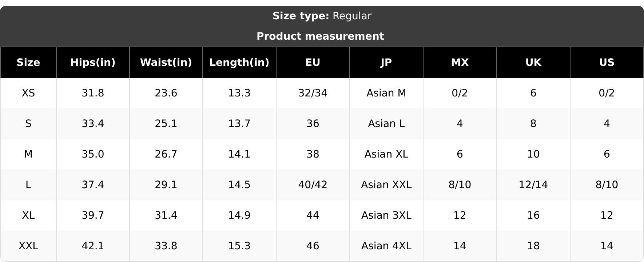Select the Asian 4XL cell
The width and height of the screenshot is (644, 262).
[x=386, y=246]
